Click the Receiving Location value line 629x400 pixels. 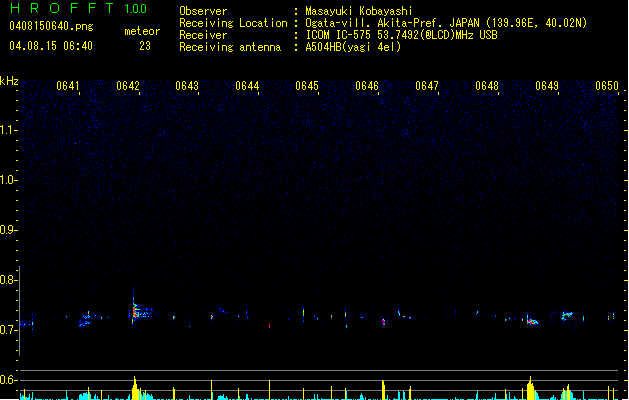446,23
